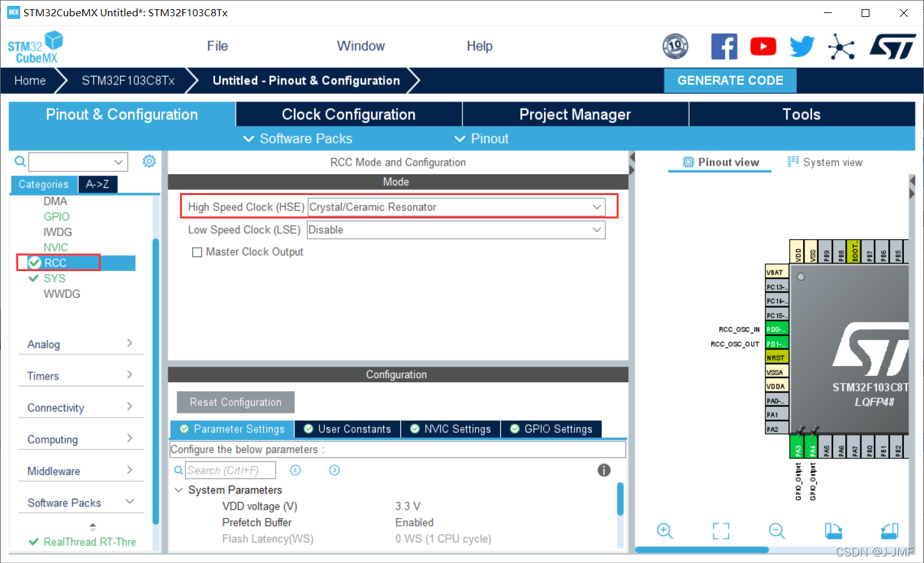Click the 10-year anniversary badge icon
This screenshot has height=563, width=924.
675,46
